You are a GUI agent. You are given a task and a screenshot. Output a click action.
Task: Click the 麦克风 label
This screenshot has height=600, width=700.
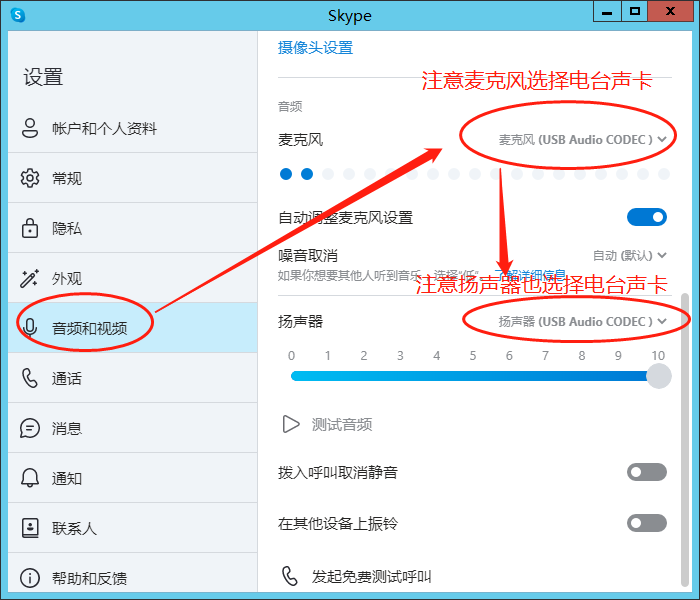pyautogui.click(x=300, y=140)
